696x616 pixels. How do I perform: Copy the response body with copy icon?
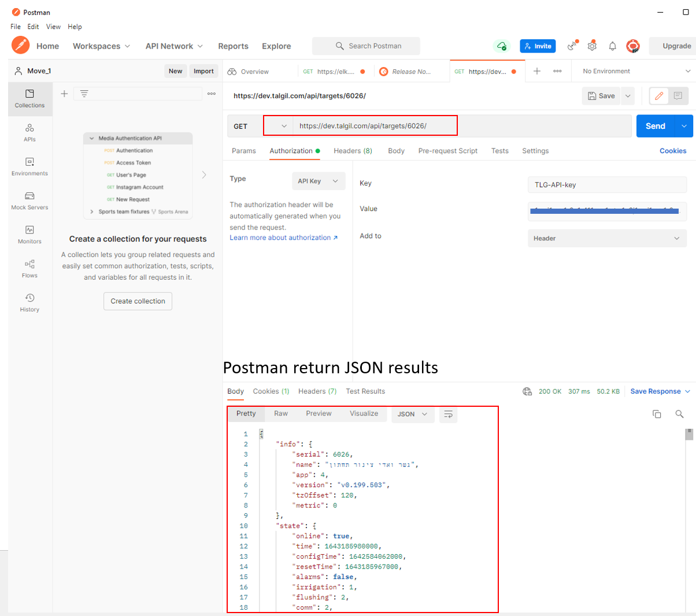[x=657, y=414]
